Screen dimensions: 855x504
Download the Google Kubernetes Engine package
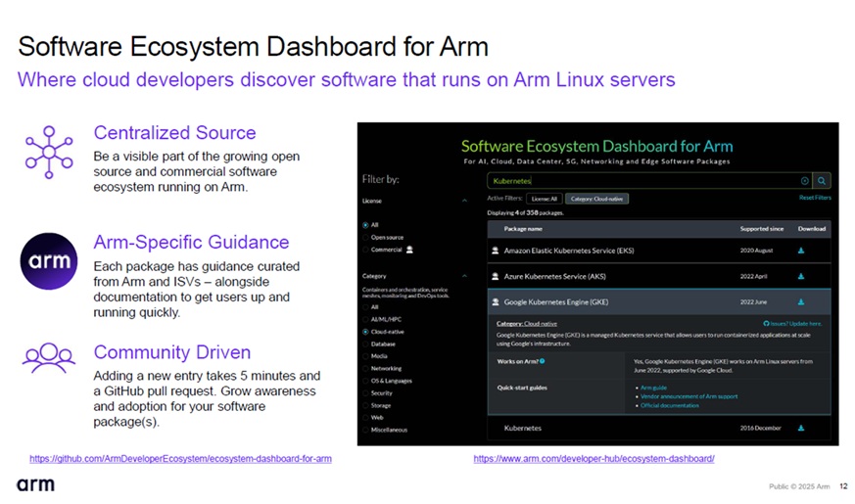801,301
